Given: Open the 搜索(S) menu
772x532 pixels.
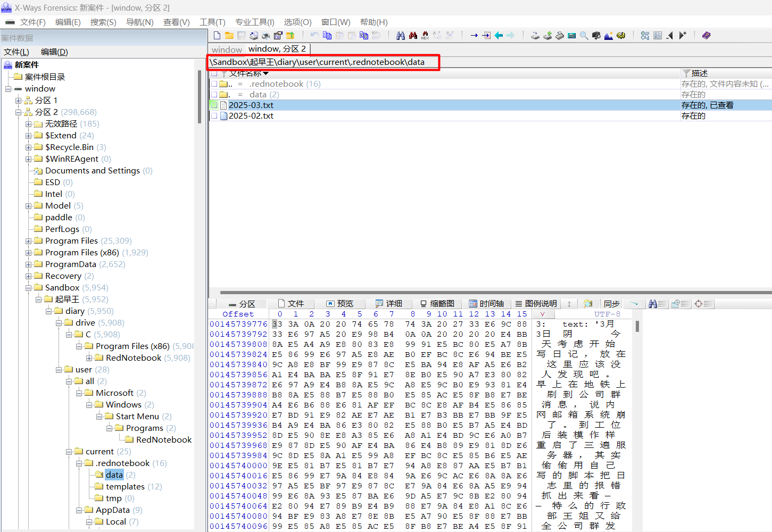Looking at the screenshot, I should (x=103, y=22).
